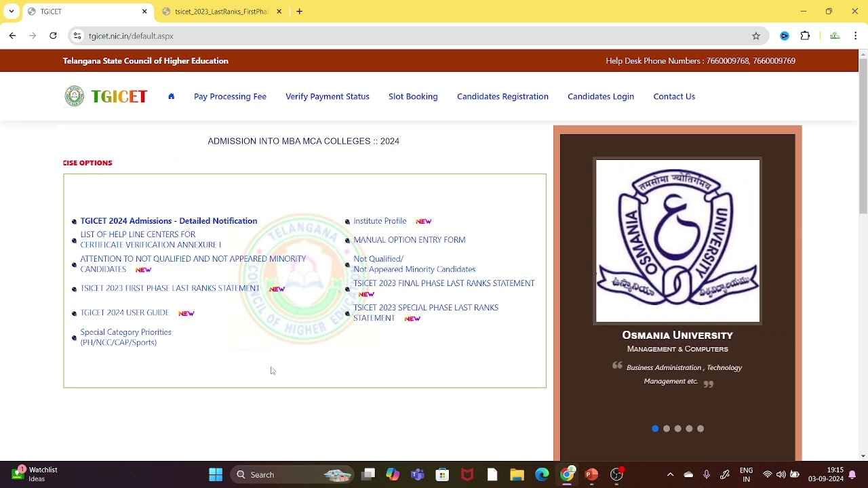
Task: Select fourth carousel dot indicator
Action: pyautogui.click(x=689, y=428)
